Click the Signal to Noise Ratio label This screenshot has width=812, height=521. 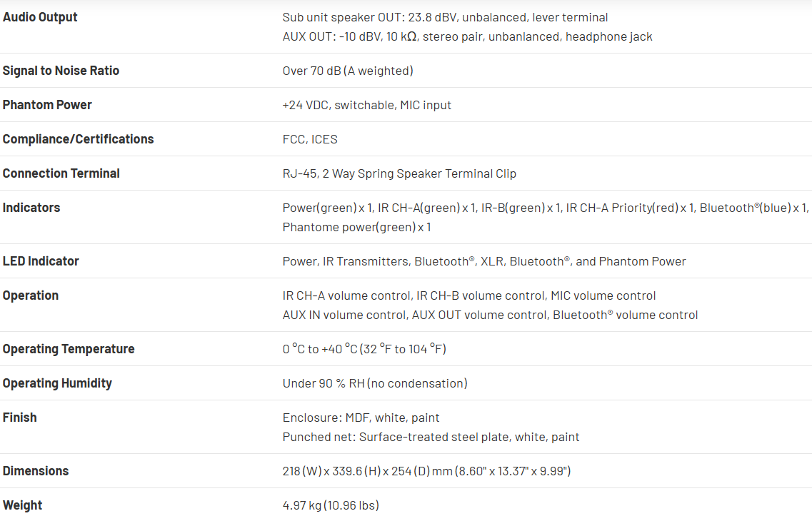pyautogui.click(x=61, y=71)
